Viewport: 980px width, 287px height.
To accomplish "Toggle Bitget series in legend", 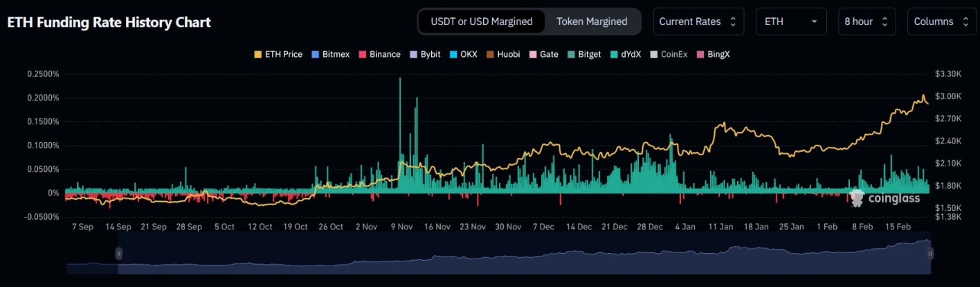I will click(584, 54).
